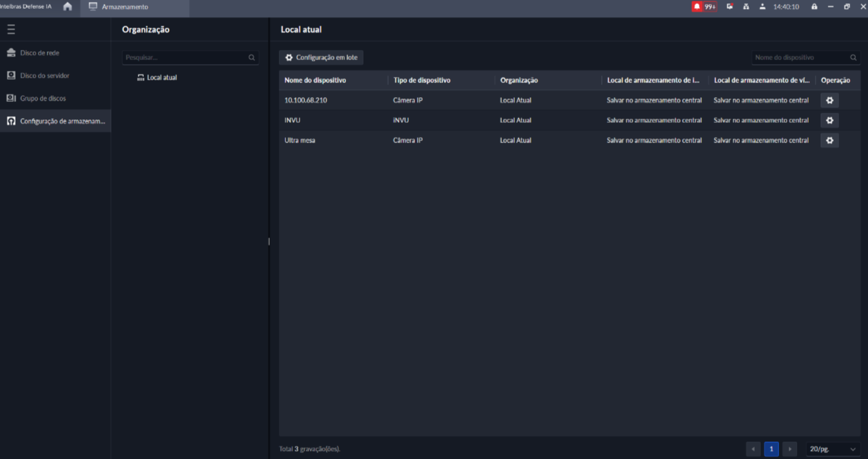Open the user account icon
Viewport: 868px width, 459px height.
click(762, 7)
